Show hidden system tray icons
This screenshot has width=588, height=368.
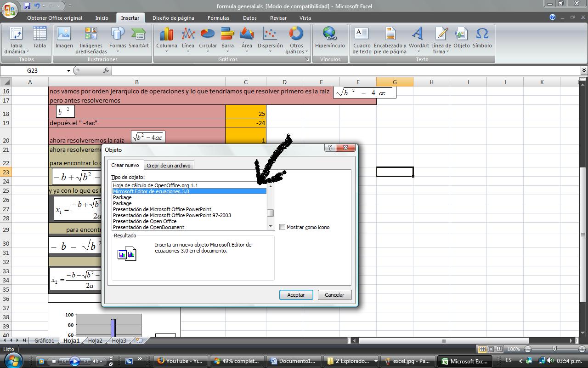[x=520, y=361]
